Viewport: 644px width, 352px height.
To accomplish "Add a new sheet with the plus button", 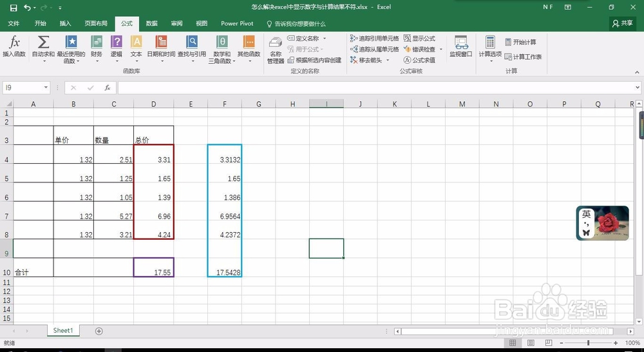I will pyautogui.click(x=99, y=331).
